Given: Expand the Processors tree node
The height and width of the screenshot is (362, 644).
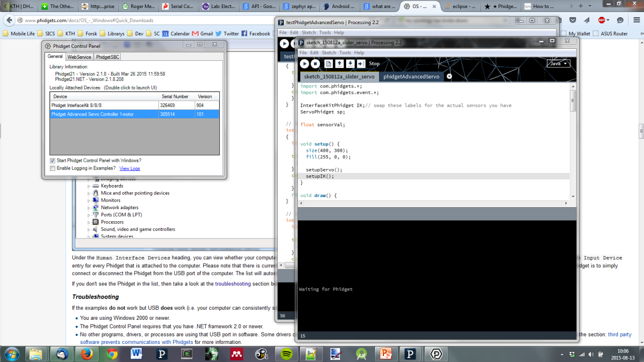Looking at the screenshot, I should click(x=89, y=222).
